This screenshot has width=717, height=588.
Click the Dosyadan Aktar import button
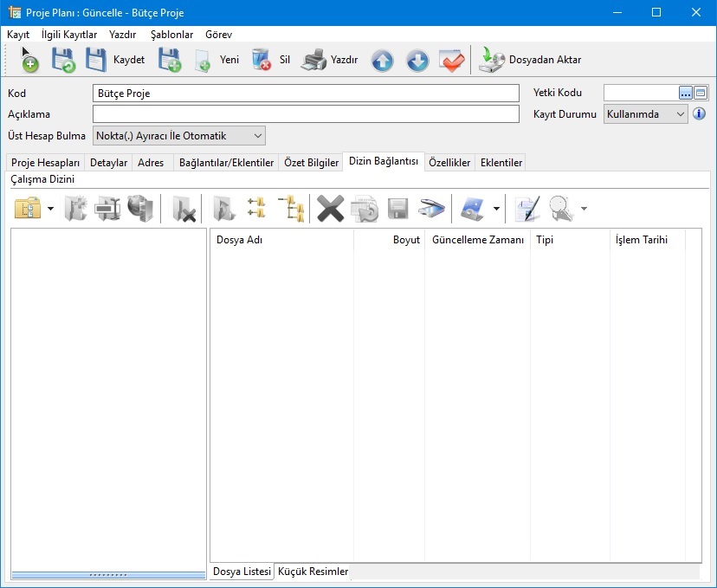pos(531,60)
